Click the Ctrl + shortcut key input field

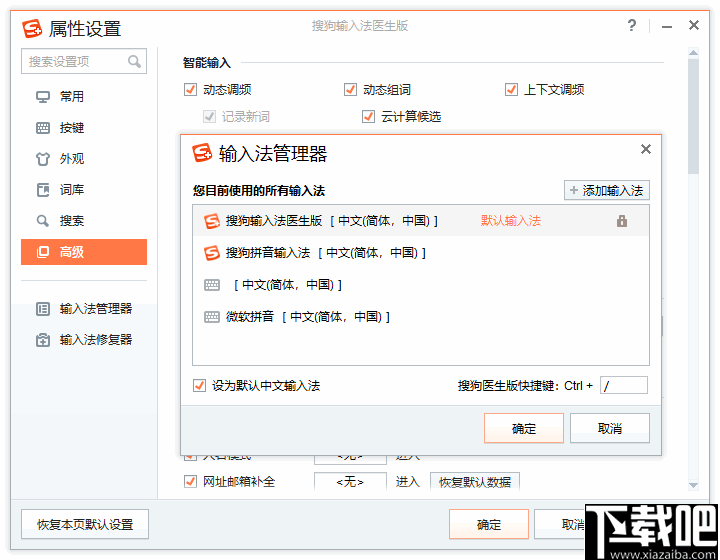tap(624, 386)
